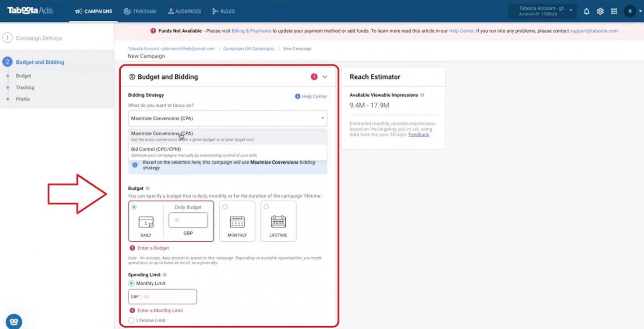Click the Available Viewable Impressions info icon

tap(422, 95)
